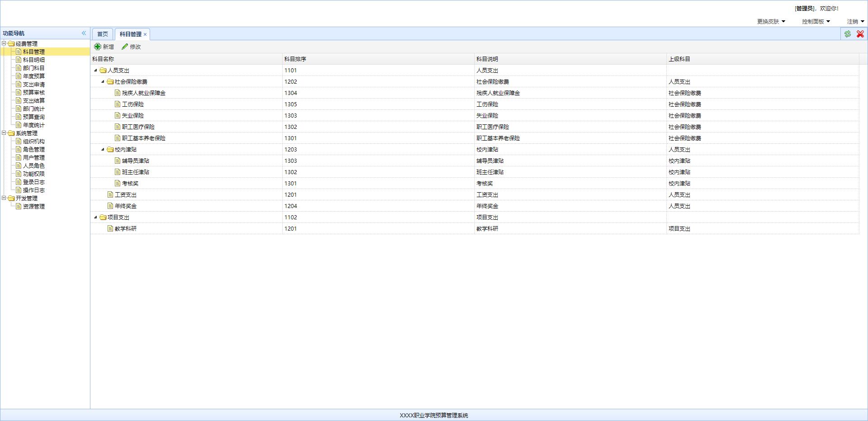
Task: Select the 年终奖金 row name
Action: point(126,206)
